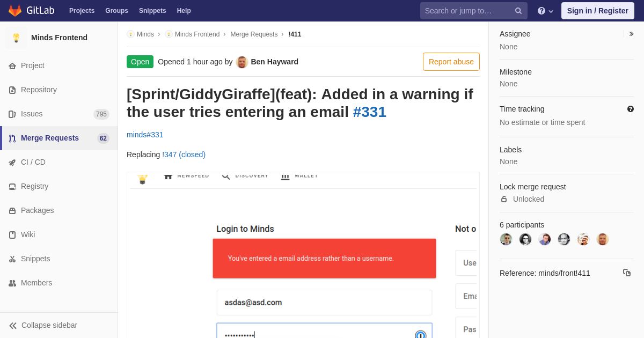Click the Assignee label in sidebar
Viewport: 644px width, 338px height.
pos(515,34)
